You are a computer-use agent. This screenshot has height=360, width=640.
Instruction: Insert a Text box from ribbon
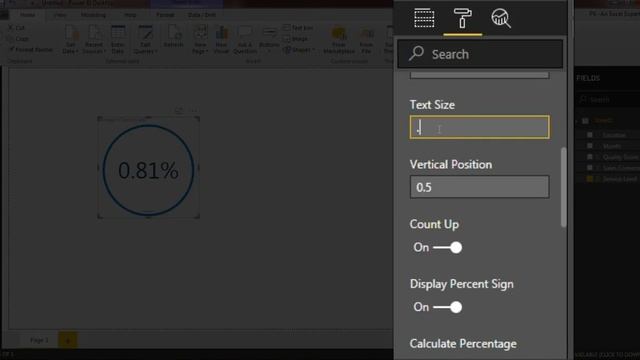click(x=298, y=28)
